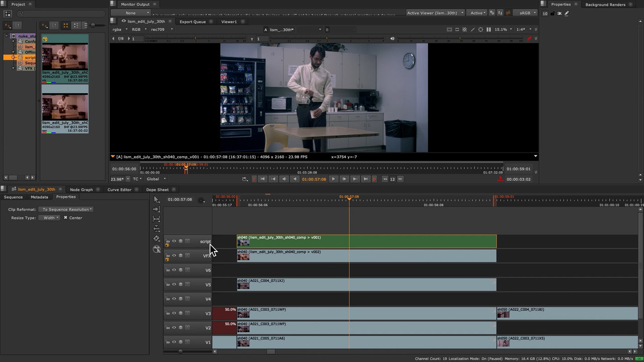Click the pause icon in viewer toolbar
This screenshot has height=362, width=644.
coord(488,30)
